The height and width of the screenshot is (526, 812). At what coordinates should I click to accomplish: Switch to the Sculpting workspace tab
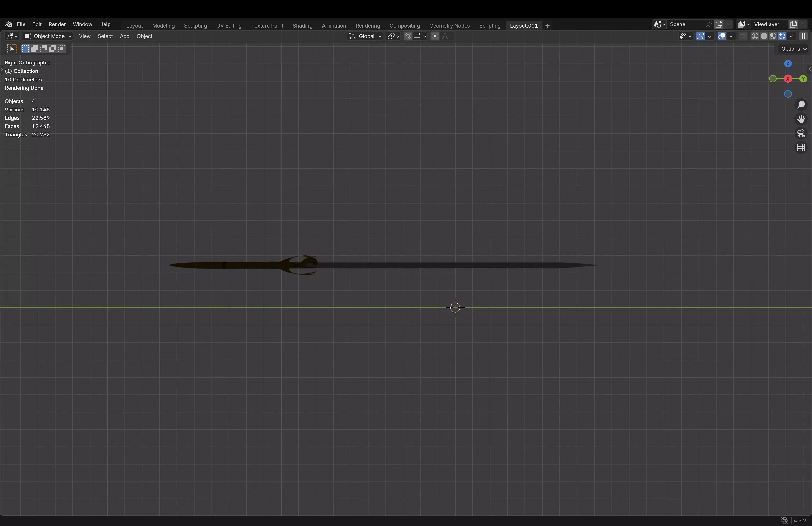click(x=195, y=26)
